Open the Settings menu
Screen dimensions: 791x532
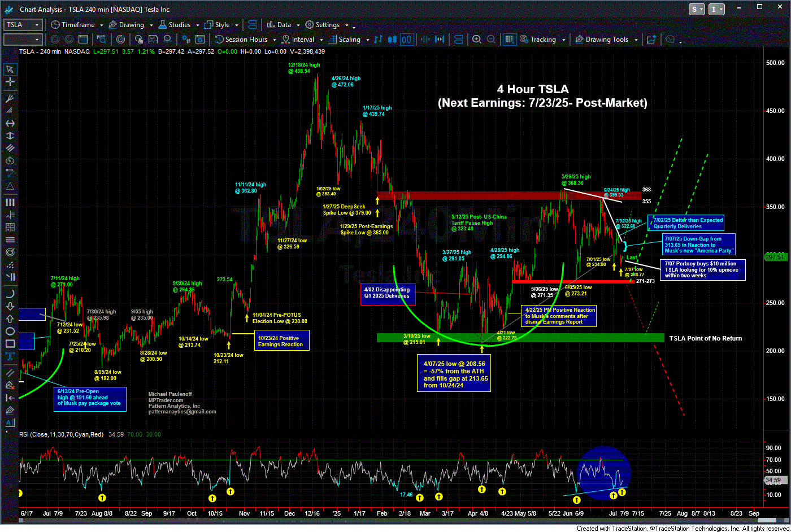[x=323, y=25]
